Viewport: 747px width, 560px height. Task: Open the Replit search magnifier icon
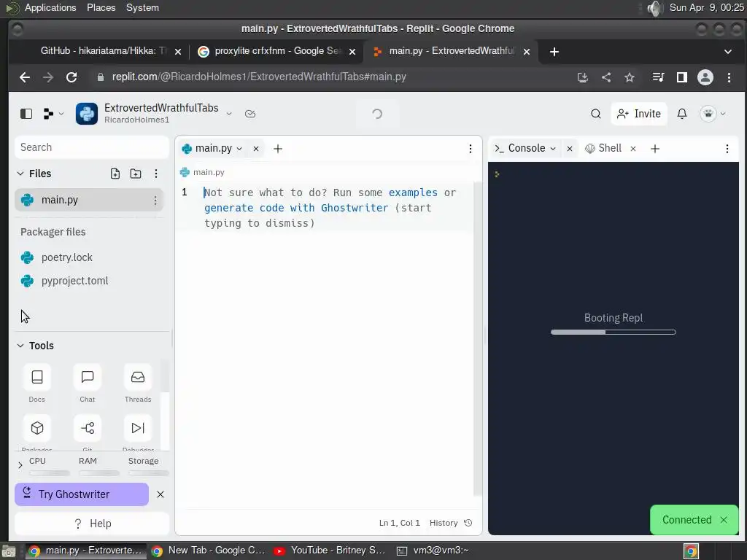(x=595, y=114)
